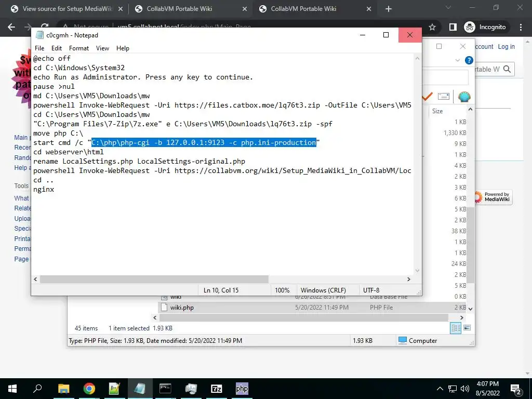Open the monitor-like app in the taskbar
The height and width of the screenshot is (399, 532).
click(191, 389)
